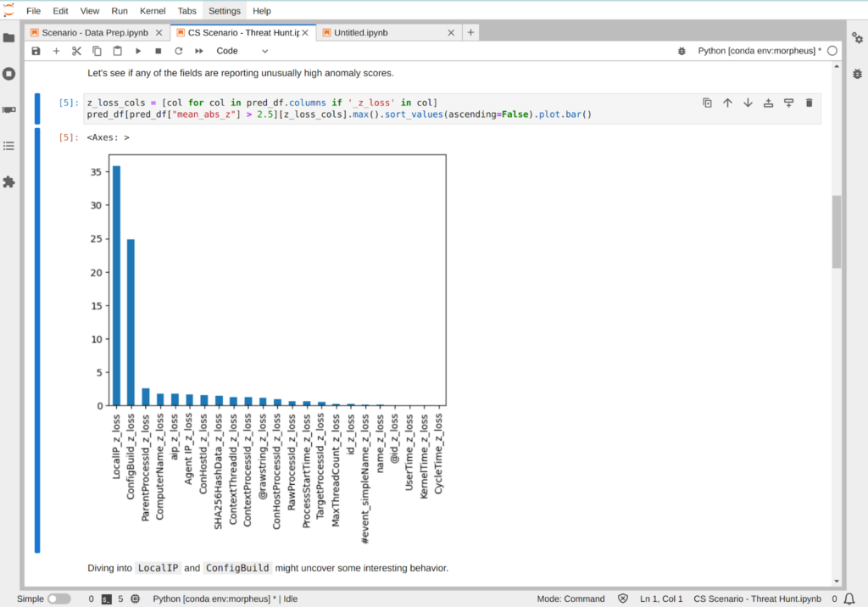The height and width of the screenshot is (607, 868).
Task: Switch to the Untitled.ipynb tab
Action: [x=363, y=32]
